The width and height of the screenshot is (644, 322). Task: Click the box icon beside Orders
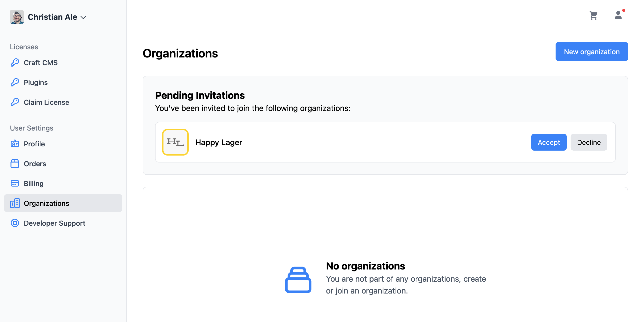tap(15, 163)
